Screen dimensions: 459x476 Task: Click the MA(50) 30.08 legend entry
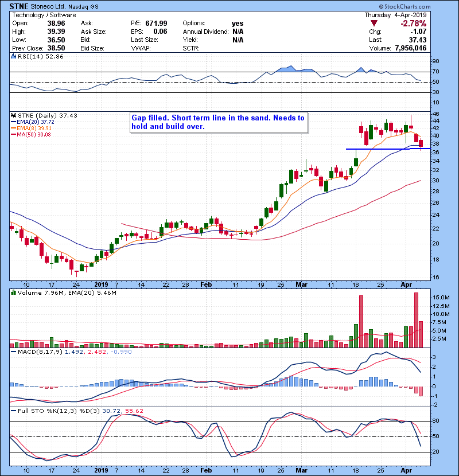31,134
